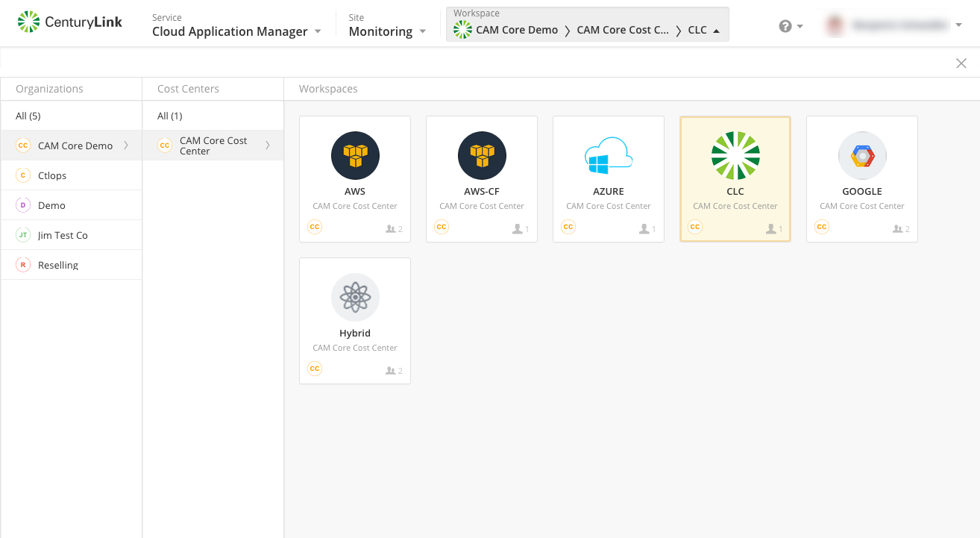The width and height of the screenshot is (980, 538).
Task: Click the user avatar in header
Action: 834,25
